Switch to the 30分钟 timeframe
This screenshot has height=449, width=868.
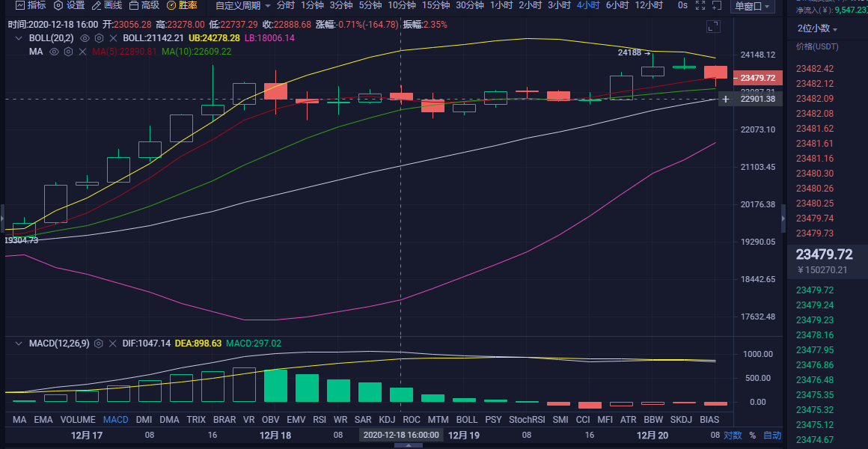coord(469,5)
